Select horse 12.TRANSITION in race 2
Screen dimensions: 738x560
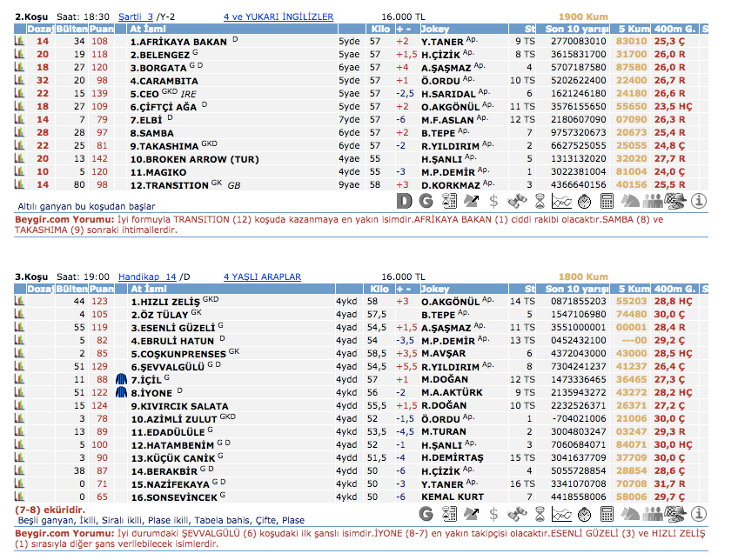(x=169, y=185)
